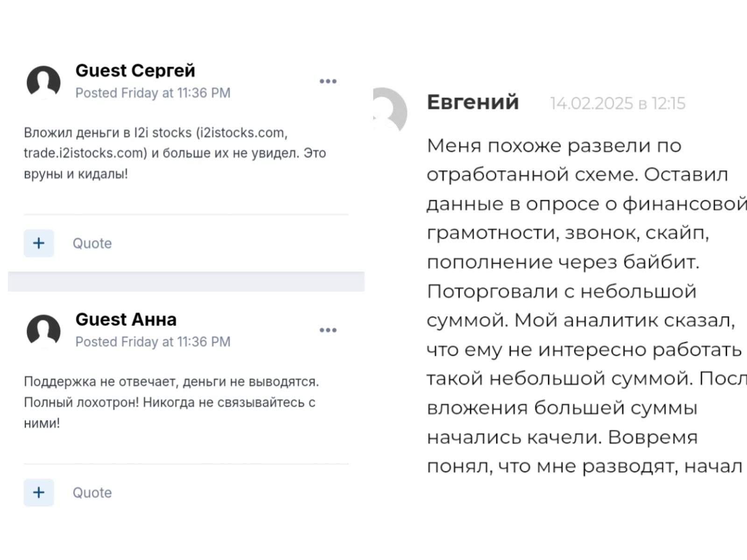Toggle the plus multiquote button under Анна's post
This screenshot has width=747, height=560.
[x=39, y=492]
